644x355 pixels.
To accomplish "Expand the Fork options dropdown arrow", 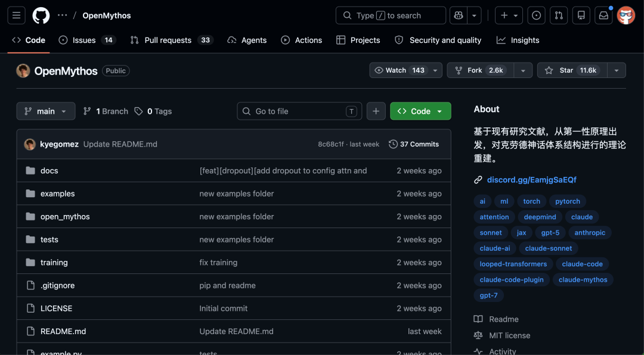I will (x=523, y=70).
